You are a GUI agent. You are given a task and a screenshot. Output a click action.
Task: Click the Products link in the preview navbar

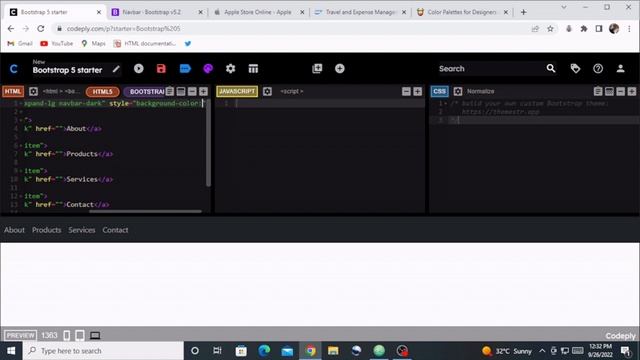click(47, 230)
